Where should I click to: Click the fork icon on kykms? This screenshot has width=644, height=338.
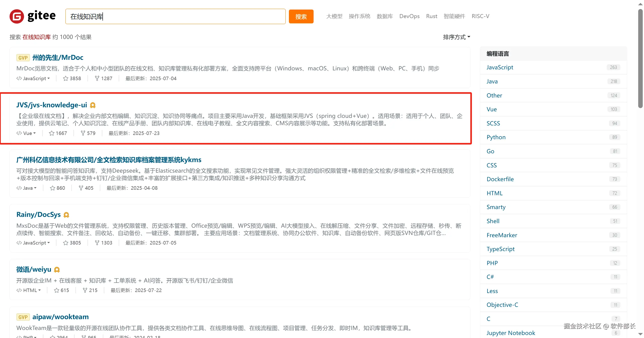coord(81,188)
